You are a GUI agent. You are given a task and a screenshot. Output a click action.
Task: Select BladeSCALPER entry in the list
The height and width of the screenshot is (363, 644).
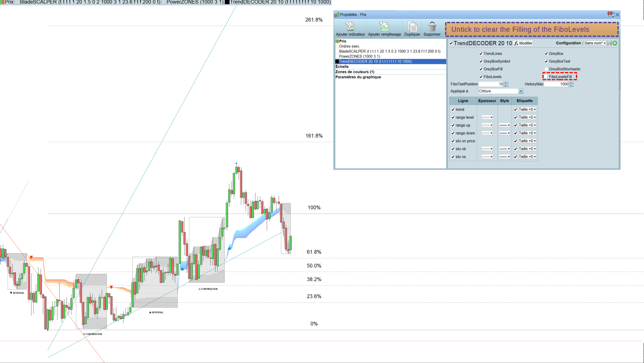[x=389, y=51]
